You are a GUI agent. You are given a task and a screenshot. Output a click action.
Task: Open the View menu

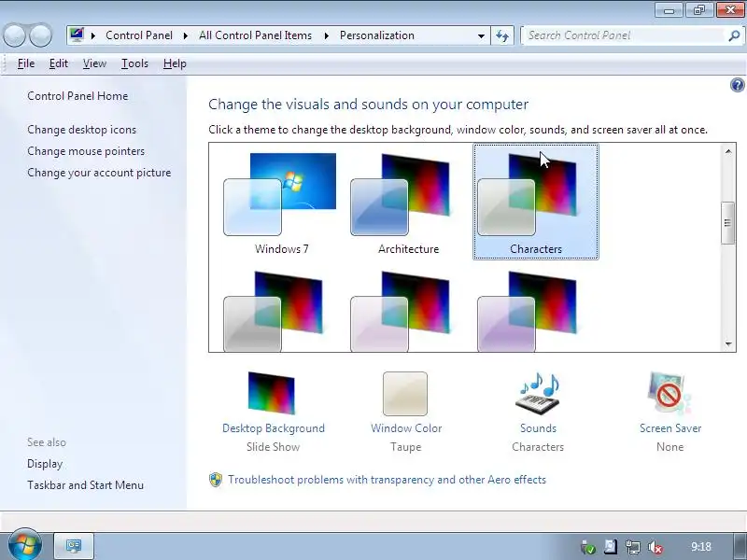point(94,63)
